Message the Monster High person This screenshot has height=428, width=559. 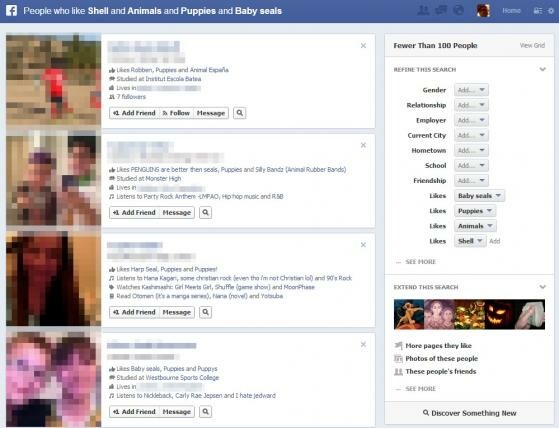click(x=176, y=212)
